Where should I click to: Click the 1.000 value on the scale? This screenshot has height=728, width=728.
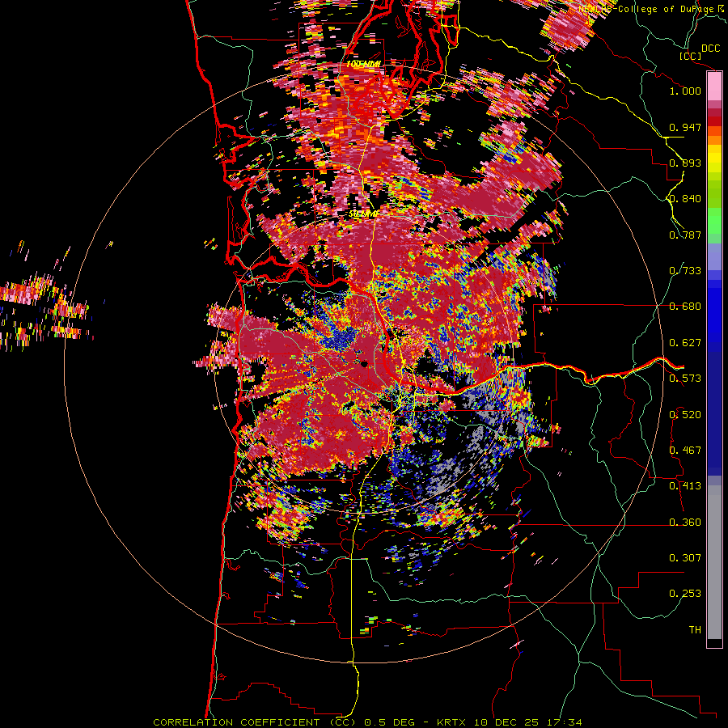(x=685, y=91)
